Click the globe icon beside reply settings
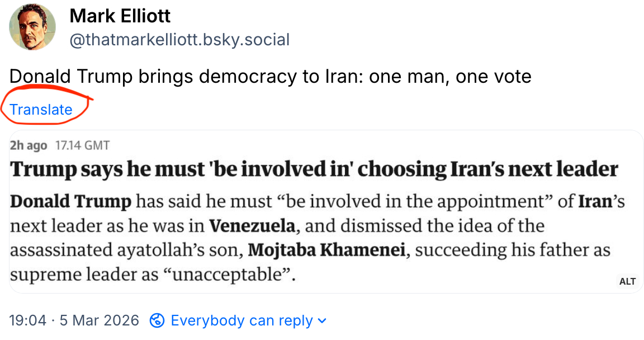The height and width of the screenshot is (340, 644). coord(158,320)
